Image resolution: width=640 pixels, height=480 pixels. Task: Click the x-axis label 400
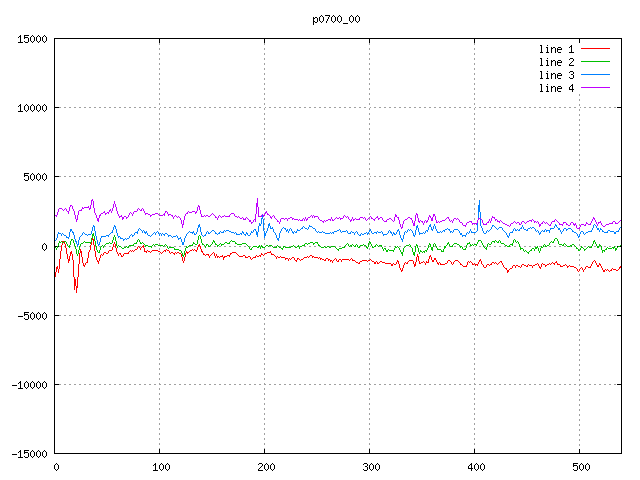point(476,467)
